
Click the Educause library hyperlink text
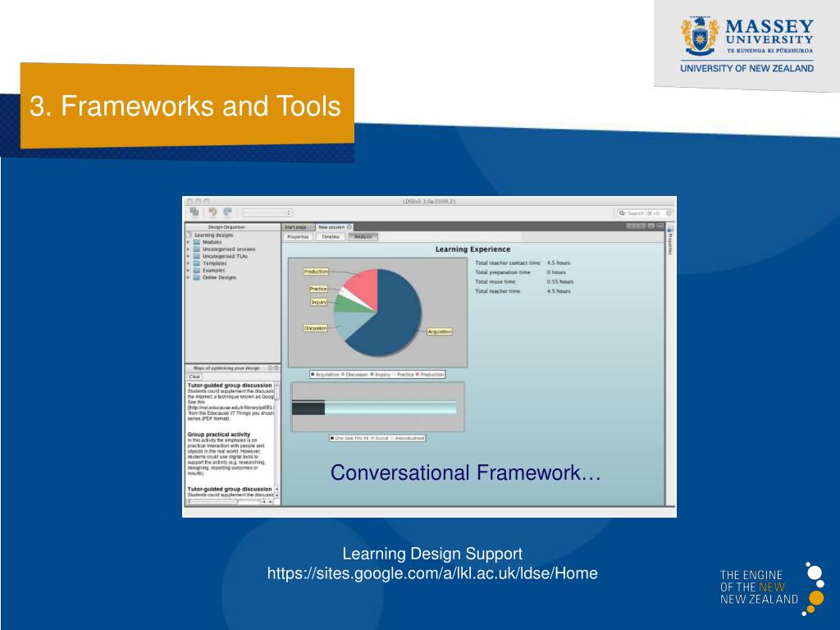click(231, 408)
